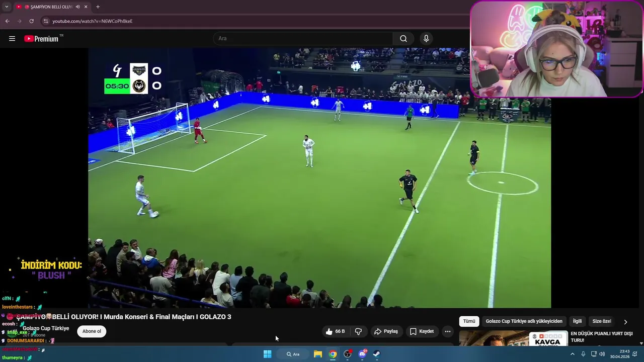Image resolution: width=644 pixels, height=362 pixels.
Task: Mute the tab via speaker icon
Action: [77, 7]
